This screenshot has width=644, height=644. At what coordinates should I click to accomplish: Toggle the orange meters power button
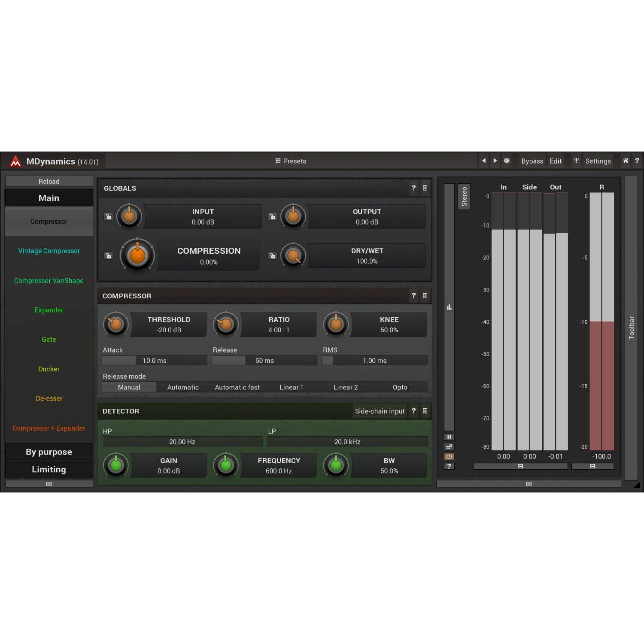click(x=449, y=456)
